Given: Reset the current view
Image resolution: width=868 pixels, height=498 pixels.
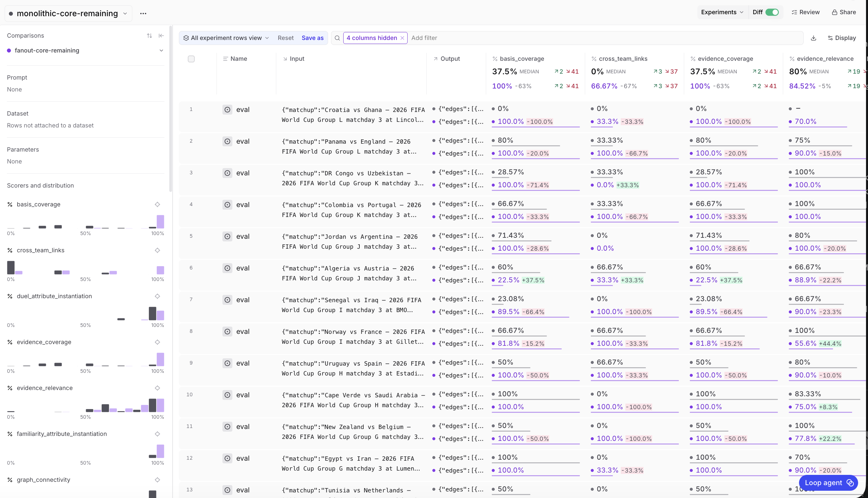Looking at the screenshot, I should click(286, 38).
